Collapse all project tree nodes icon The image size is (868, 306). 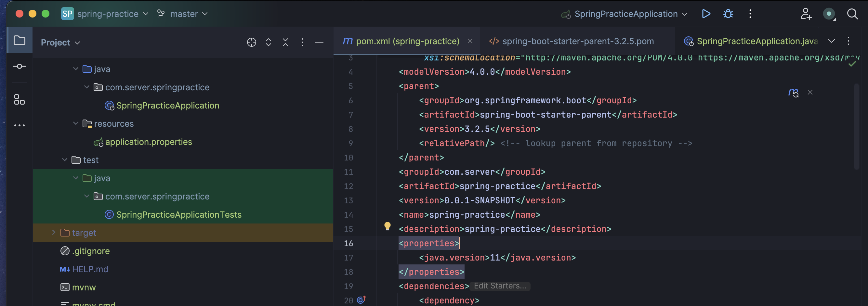pyautogui.click(x=285, y=43)
